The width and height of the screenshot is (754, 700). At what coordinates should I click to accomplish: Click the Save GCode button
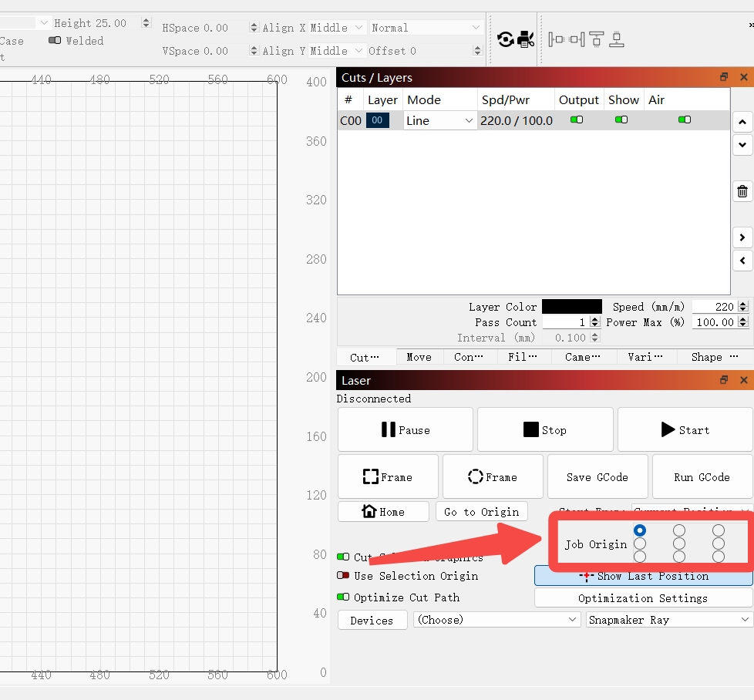pos(597,477)
